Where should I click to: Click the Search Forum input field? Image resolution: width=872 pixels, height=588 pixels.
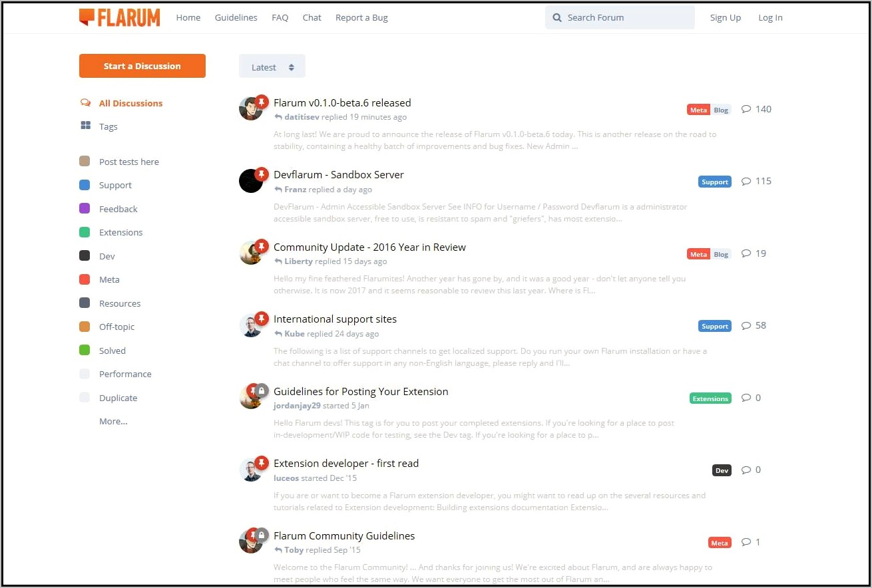[x=620, y=18]
